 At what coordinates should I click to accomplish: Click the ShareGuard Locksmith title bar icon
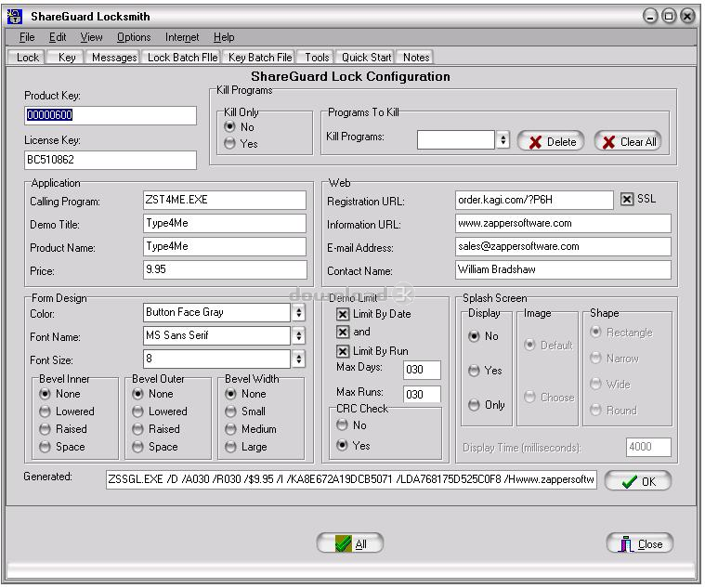point(15,16)
